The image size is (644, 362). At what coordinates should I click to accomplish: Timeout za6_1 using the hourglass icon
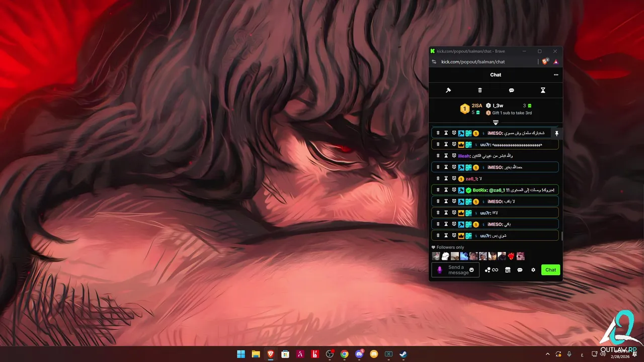point(446,178)
